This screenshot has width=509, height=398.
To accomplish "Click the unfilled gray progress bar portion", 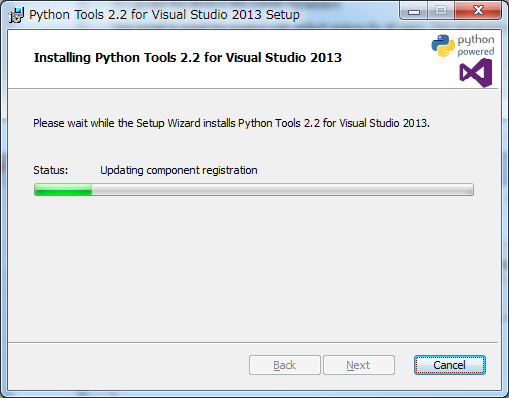I will (x=282, y=189).
